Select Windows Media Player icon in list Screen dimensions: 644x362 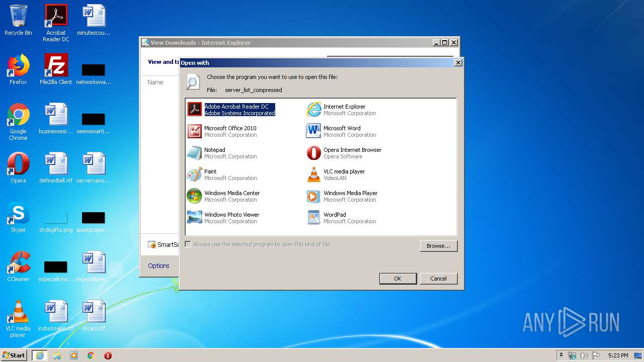pyautogui.click(x=313, y=196)
